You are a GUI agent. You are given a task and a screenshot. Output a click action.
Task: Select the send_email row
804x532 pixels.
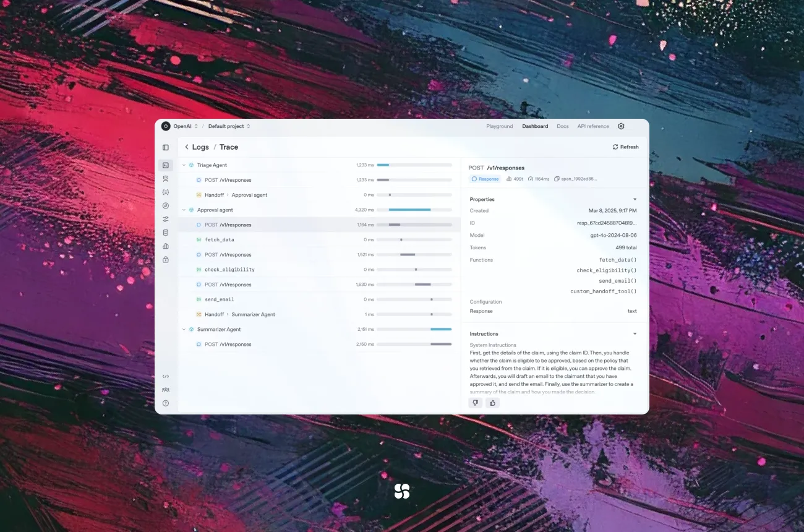click(319, 299)
